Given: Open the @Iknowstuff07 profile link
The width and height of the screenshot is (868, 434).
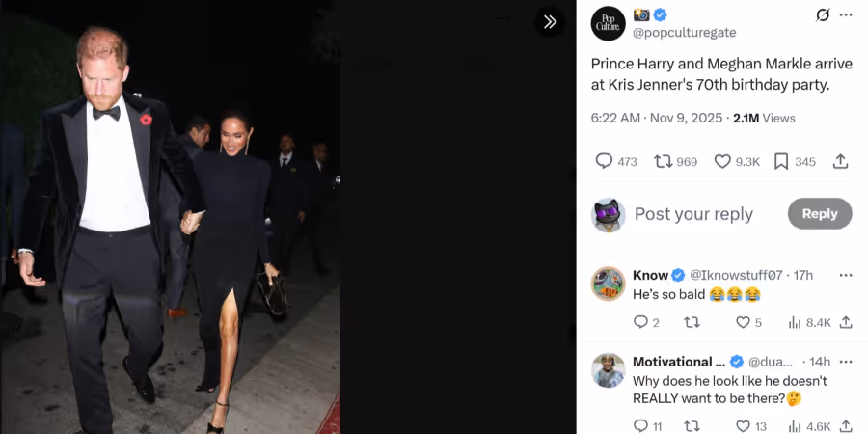Looking at the screenshot, I should click(x=736, y=275).
